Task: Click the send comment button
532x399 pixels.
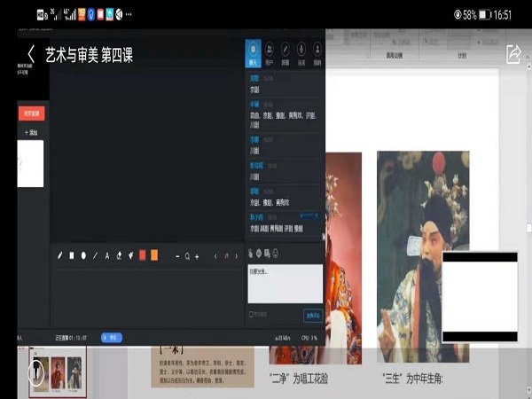Action: (313, 314)
